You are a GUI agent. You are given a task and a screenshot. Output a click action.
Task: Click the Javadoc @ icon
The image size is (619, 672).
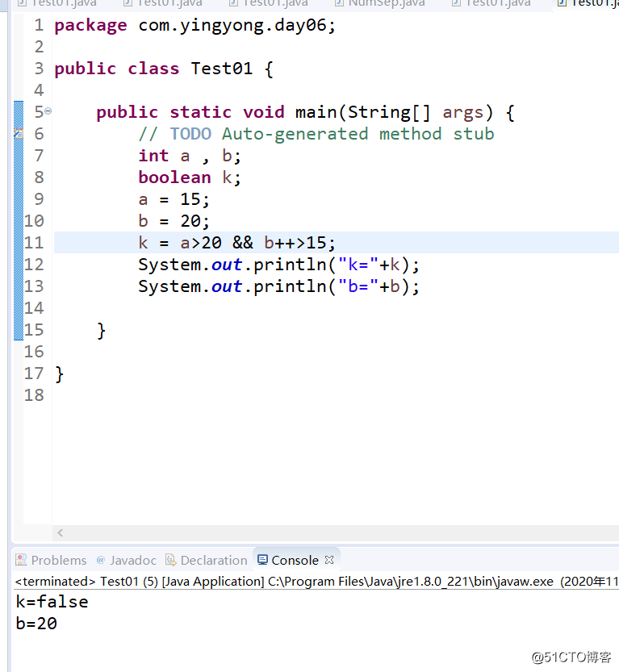click(x=101, y=560)
